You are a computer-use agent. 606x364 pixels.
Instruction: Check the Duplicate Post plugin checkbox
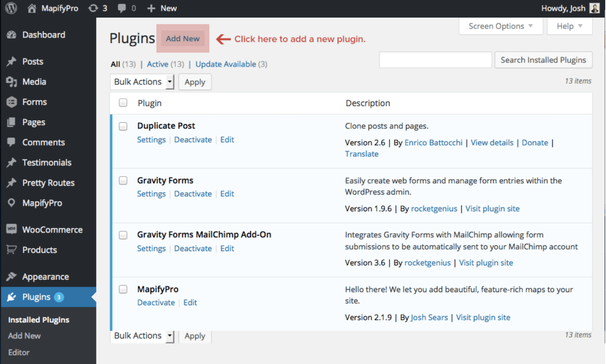(x=123, y=126)
